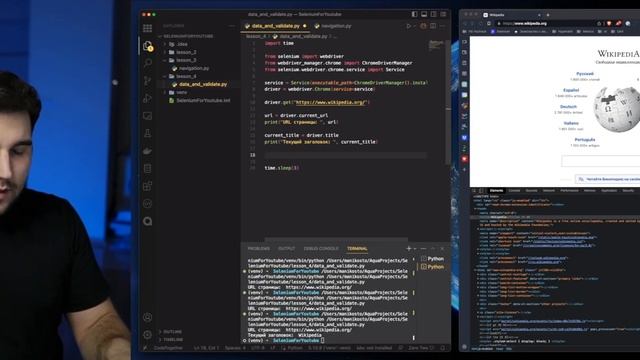Image resolution: width=640 pixels, height=360 pixels.
Task: Open the Manage gear icon in VS Code
Action: (x=148, y=335)
